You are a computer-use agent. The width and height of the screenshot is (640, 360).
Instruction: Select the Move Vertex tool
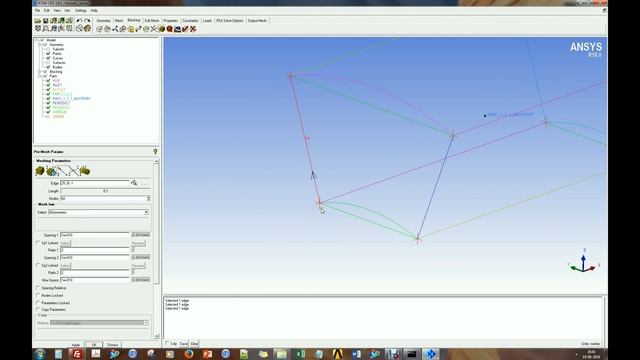pos(138,29)
